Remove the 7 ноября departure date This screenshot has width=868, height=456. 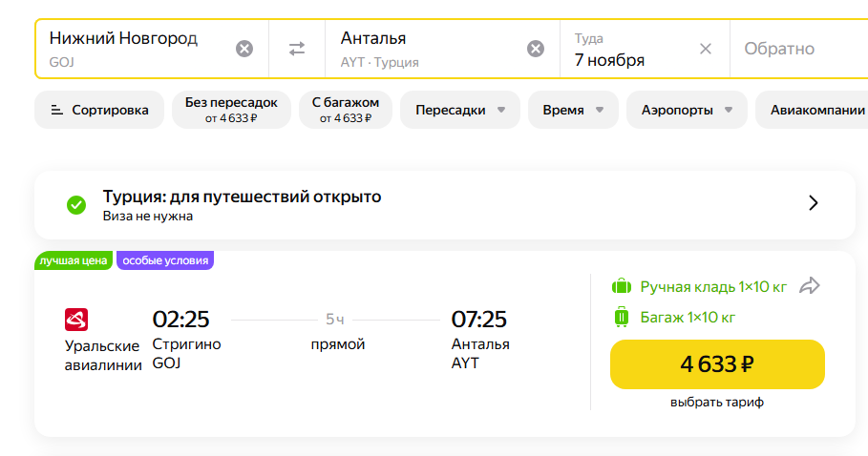706,49
